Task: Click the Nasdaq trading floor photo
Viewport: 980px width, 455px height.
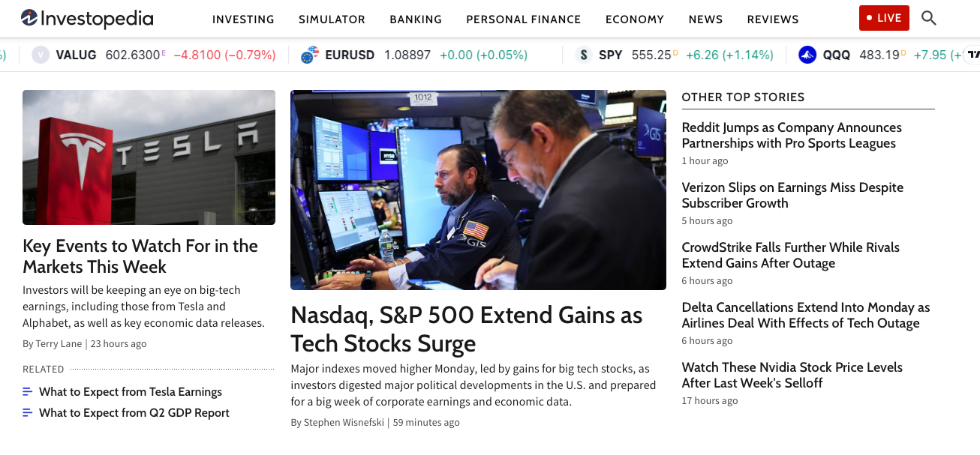Action: [478, 190]
